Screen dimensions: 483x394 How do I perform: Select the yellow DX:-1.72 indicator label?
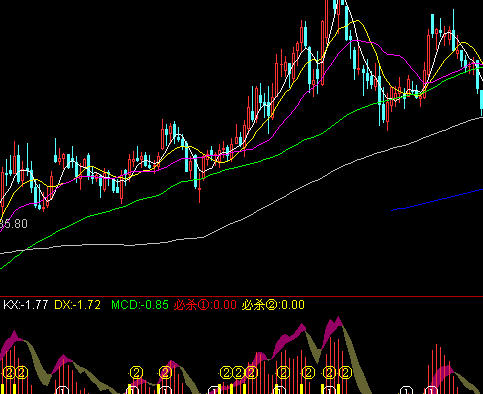(77, 305)
